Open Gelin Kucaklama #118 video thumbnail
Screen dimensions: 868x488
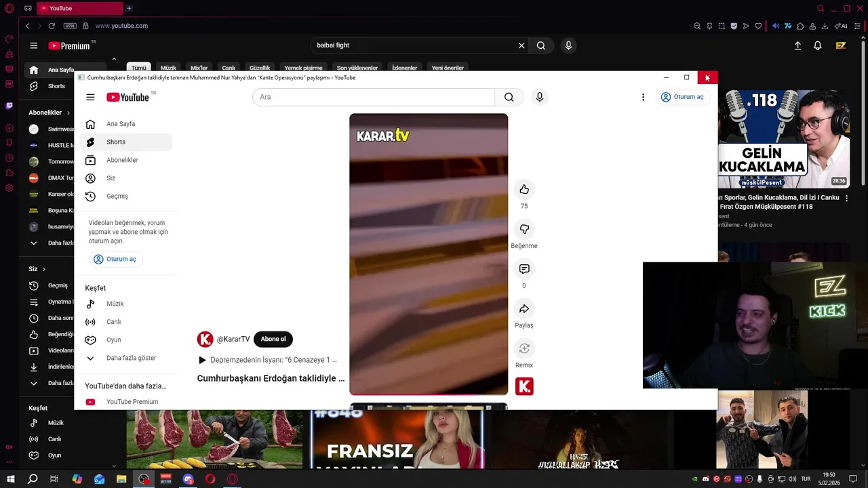(x=783, y=139)
